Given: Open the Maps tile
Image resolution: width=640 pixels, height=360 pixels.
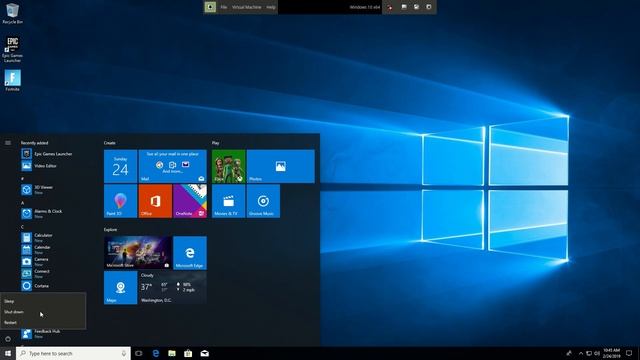Looking at the screenshot, I should [x=120, y=287].
